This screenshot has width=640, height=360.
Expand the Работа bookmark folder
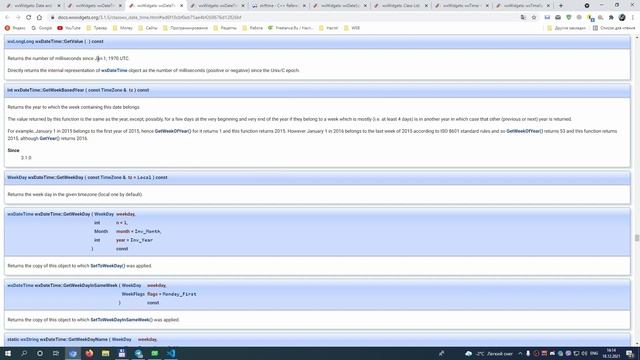[253, 28]
